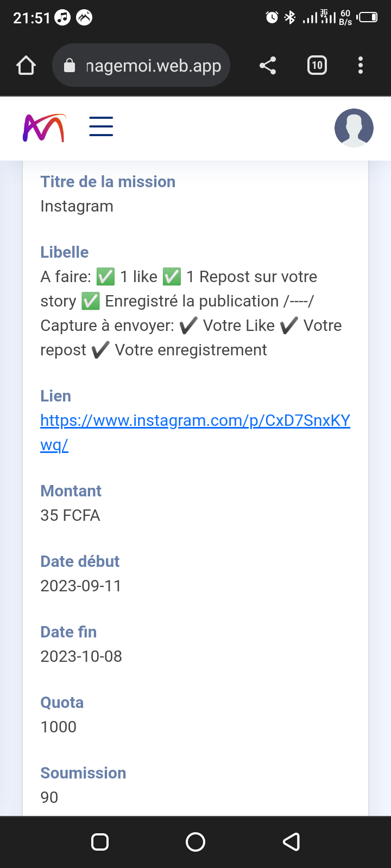The width and height of the screenshot is (391, 868).
Task: Tap the Bluetooth status icon
Action: [290, 17]
